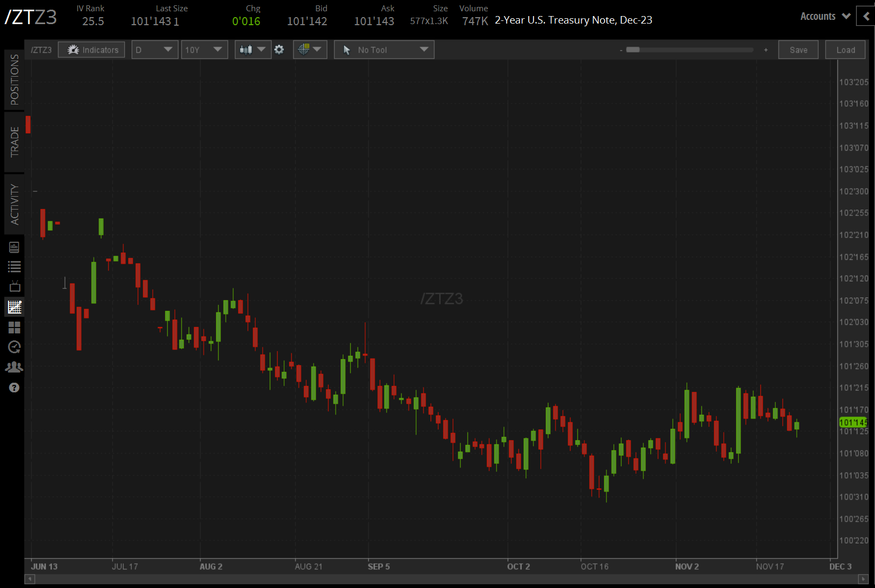
Task: Click the /ZTZ3 symbol field in toolbar
Action: pos(41,50)
